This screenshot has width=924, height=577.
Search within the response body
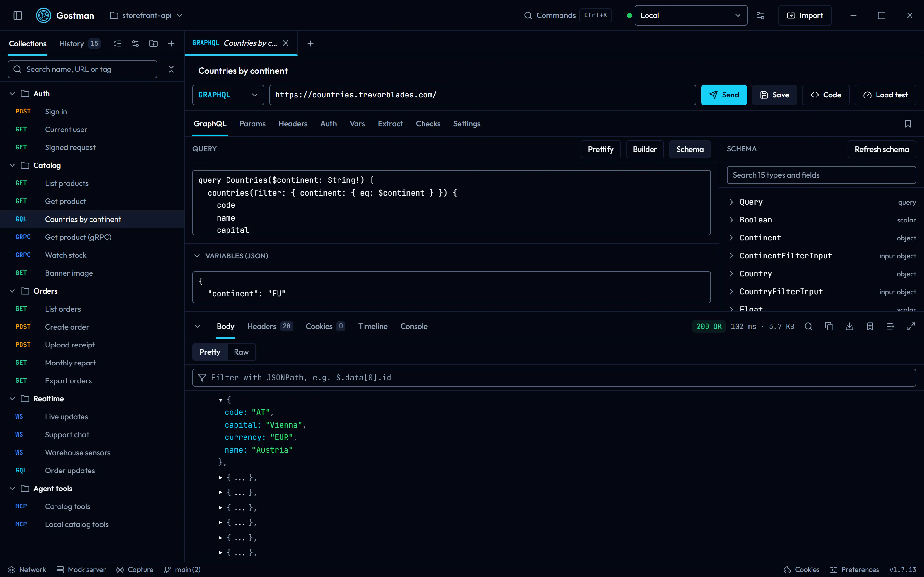coord(808,326)
